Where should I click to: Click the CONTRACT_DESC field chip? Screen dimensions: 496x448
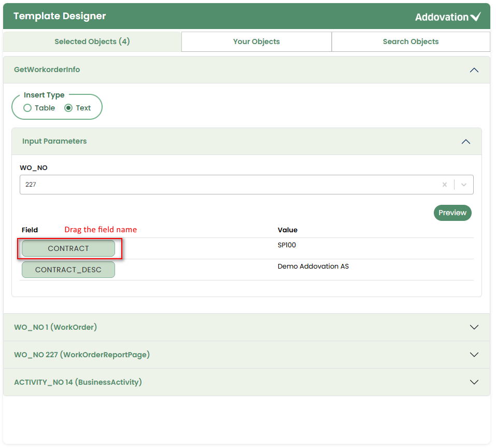point(68,270)
